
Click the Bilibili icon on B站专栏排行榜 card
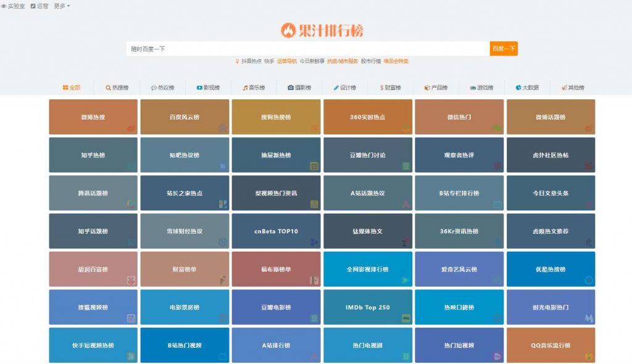point(497,204)
